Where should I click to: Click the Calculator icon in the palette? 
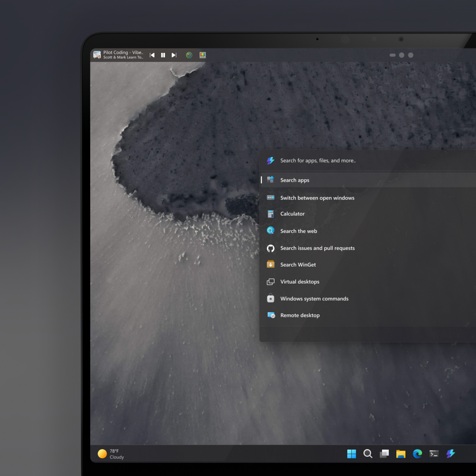tap(271, 214)
